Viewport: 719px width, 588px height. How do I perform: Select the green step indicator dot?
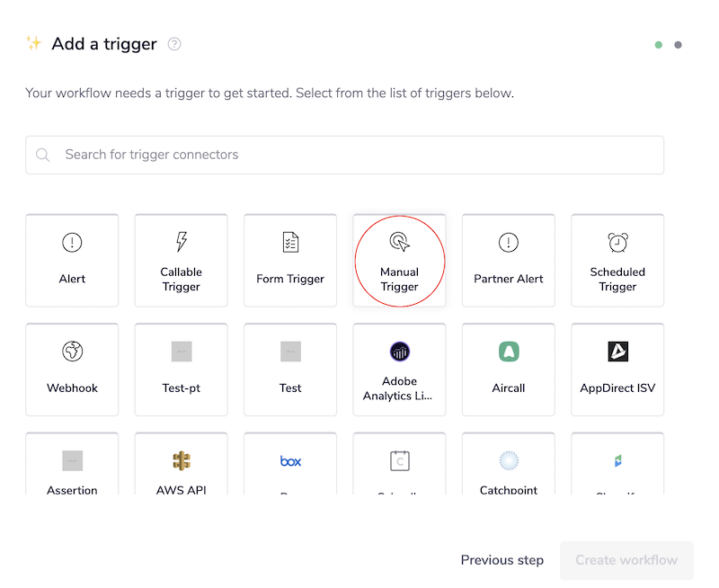click(658, 43)
